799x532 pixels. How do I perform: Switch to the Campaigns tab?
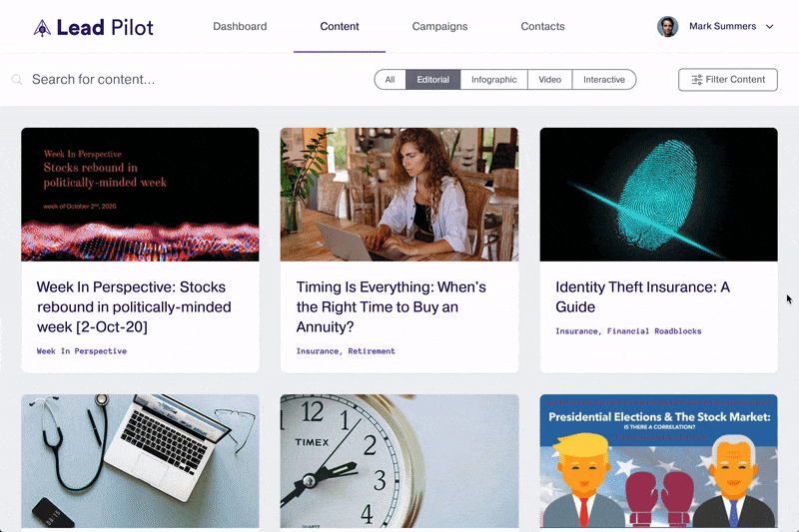pyautogui.click(x=439, y=27)
